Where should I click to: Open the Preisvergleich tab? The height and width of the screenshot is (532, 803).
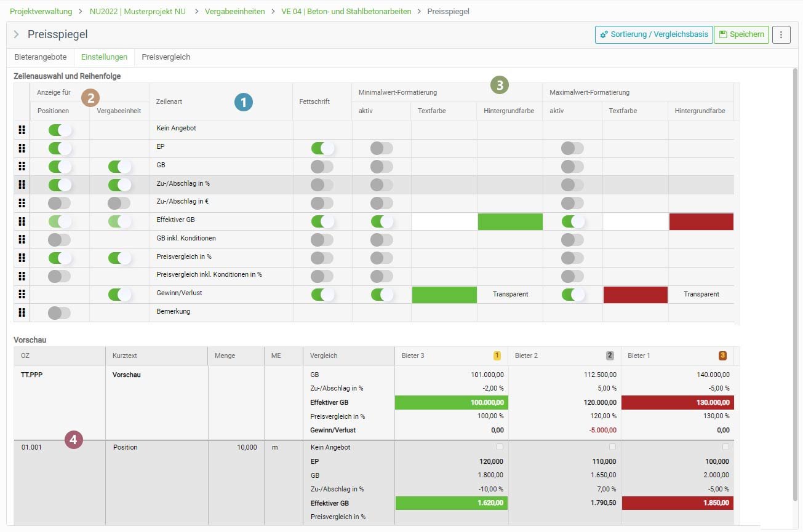coord(166,57)
